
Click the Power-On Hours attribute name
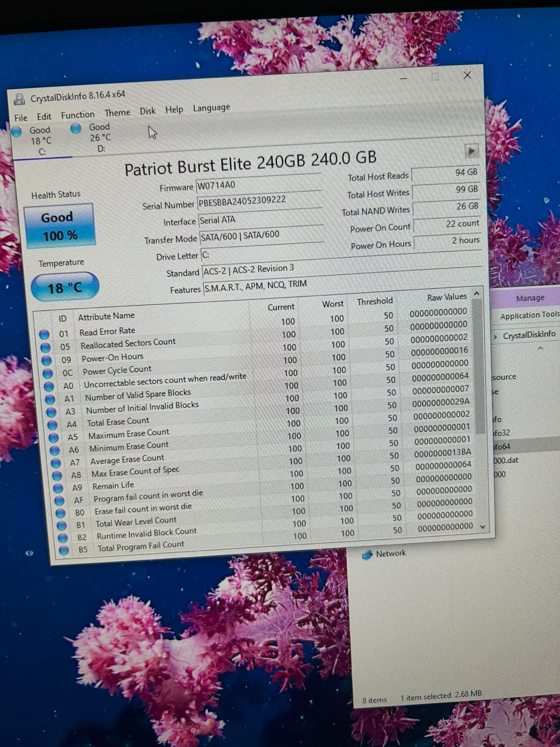pos(112,357)
